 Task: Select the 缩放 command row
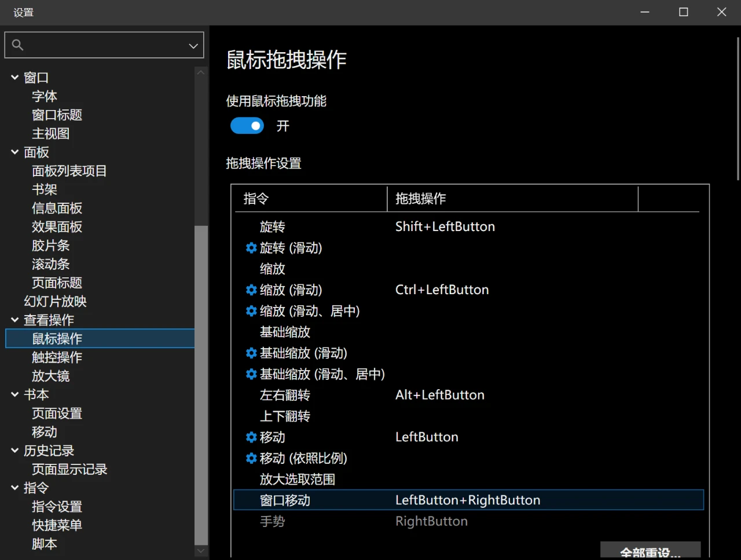pos(468,269)
